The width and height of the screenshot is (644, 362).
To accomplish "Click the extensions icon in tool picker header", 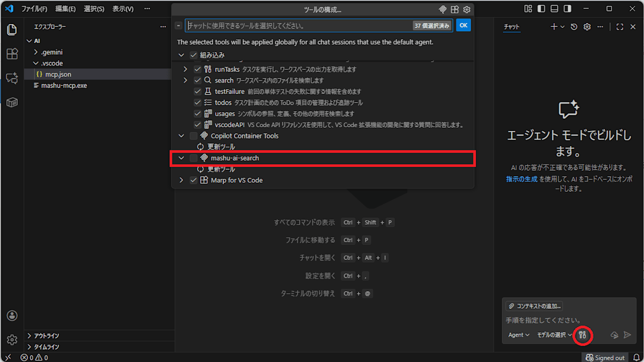I will [x=455, y=10].
